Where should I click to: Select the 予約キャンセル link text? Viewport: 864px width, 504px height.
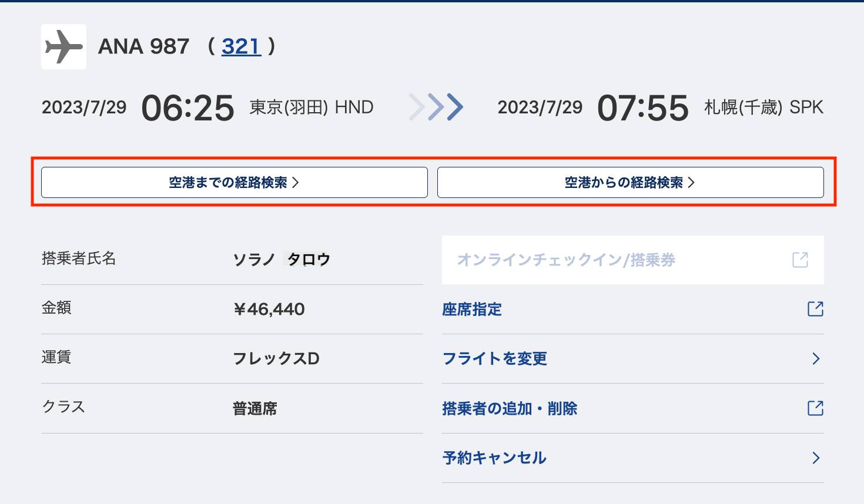[x=494, y=458]
